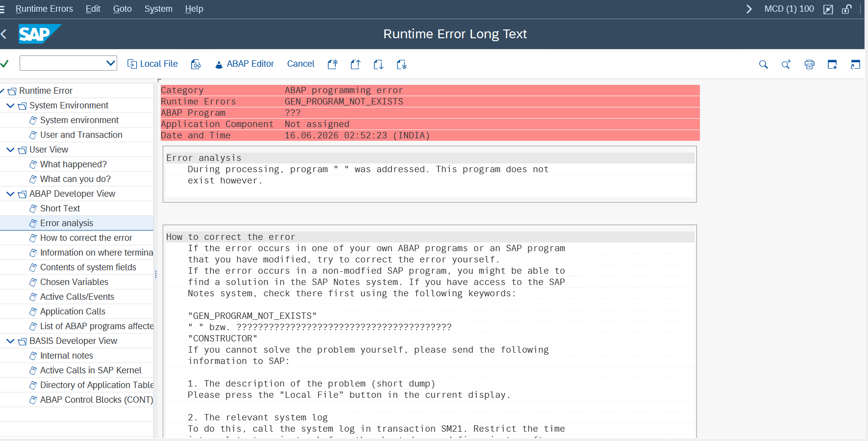Select Directory of Application Tables item
The width and height of the screenshot is (868, 441).
97,385
